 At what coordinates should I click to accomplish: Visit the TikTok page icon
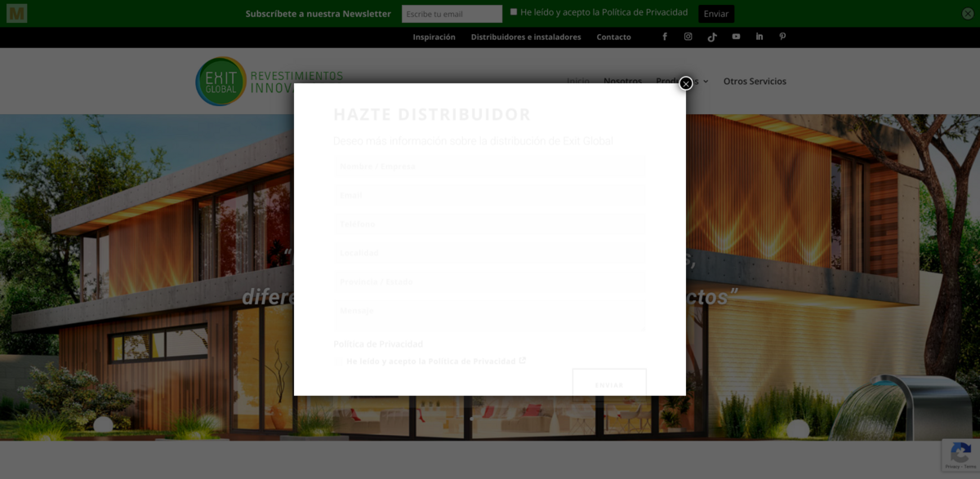[x=712, y=37]
